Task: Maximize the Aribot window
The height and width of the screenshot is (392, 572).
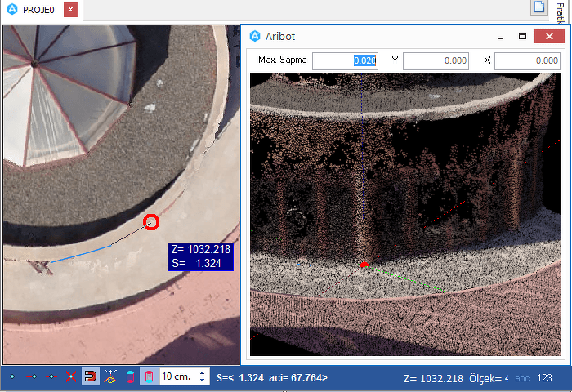Action: (x=522, y=37)
